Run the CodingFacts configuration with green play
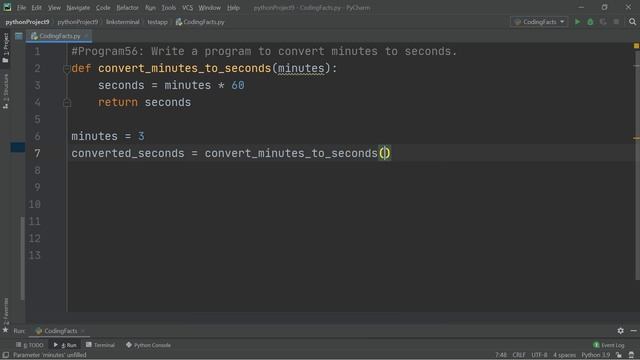The height and width of the screenshot is (360, 640). (577, 22)
